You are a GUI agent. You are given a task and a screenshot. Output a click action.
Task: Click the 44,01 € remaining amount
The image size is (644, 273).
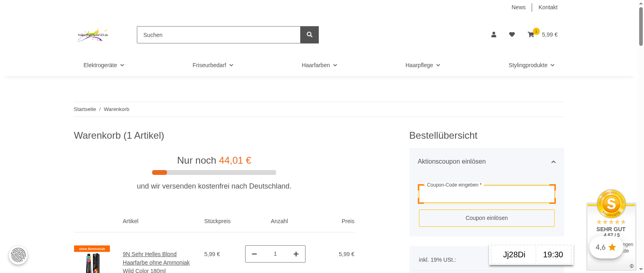point(235,160)
